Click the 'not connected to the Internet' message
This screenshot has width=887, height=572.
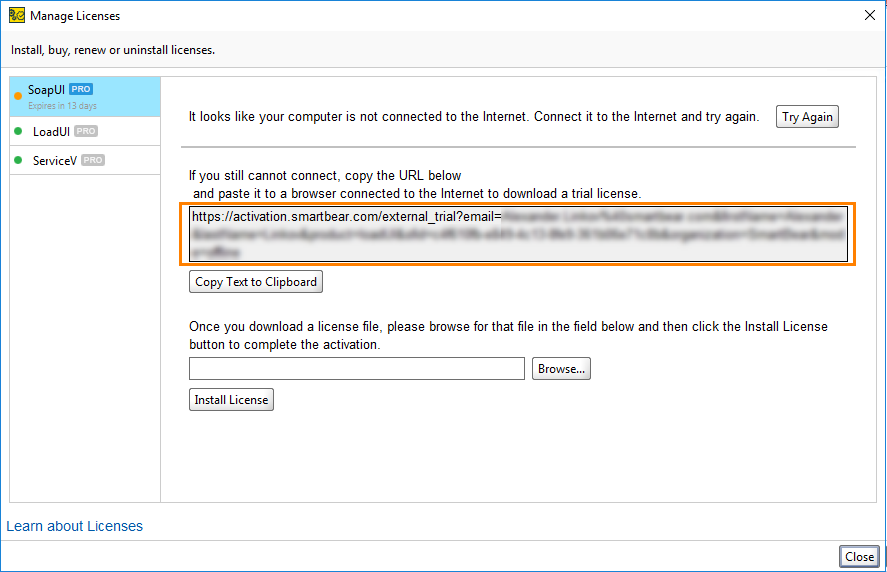473,117
